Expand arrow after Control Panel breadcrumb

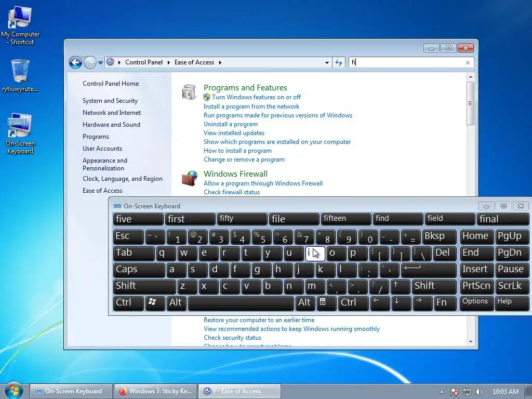(169, 62)
